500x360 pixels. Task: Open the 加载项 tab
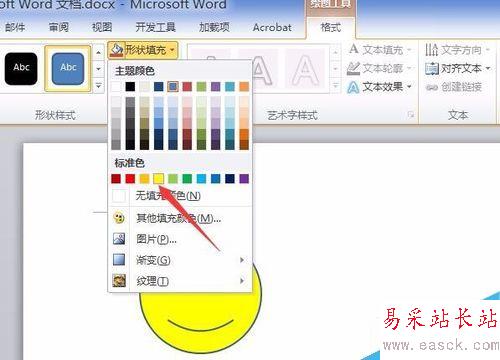(214, 27)
